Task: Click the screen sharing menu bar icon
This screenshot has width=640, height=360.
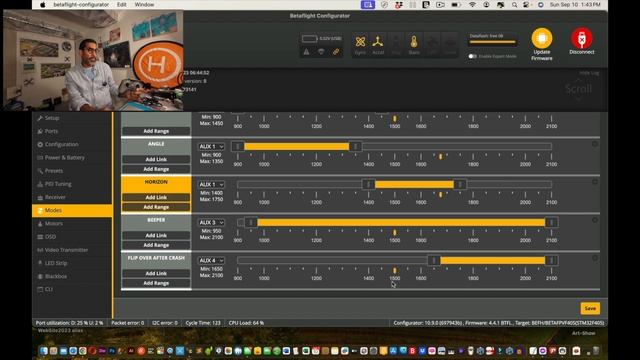Action: [368, 5]
